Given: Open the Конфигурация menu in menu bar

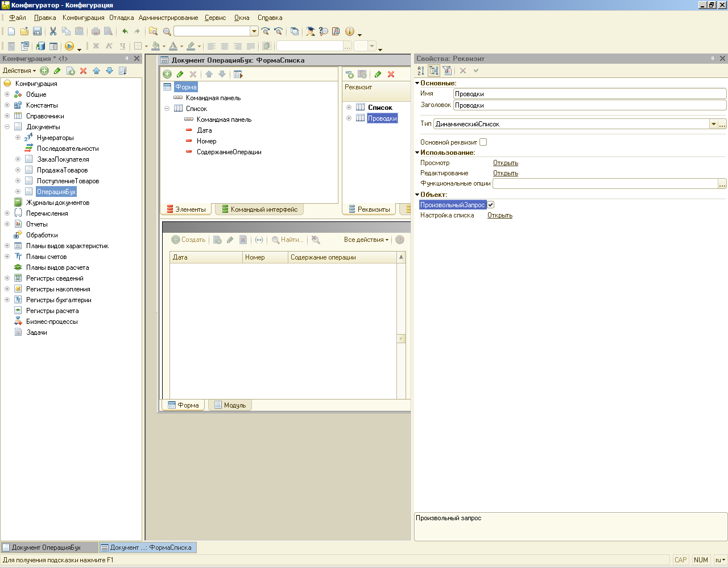Looking at the screenshot, I should point(83,18).
